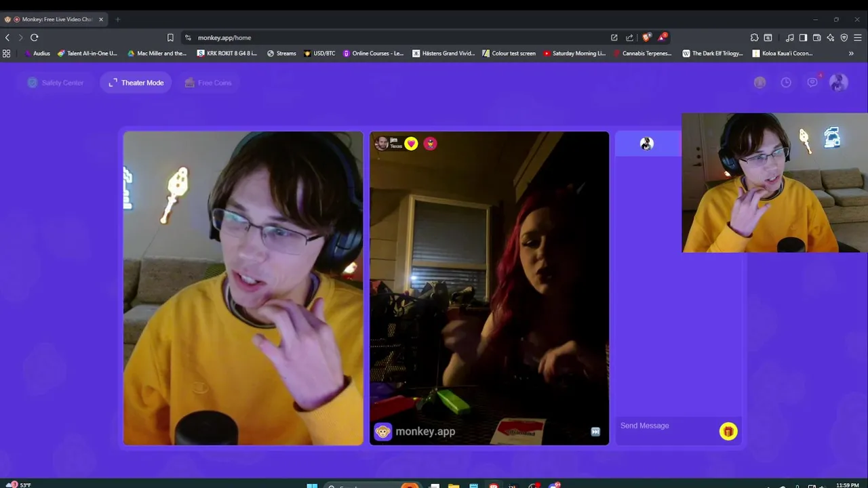This screenshot has height=488, width=868.
Task: Click your own webcam video tile
Action: (x=243, y=288)
